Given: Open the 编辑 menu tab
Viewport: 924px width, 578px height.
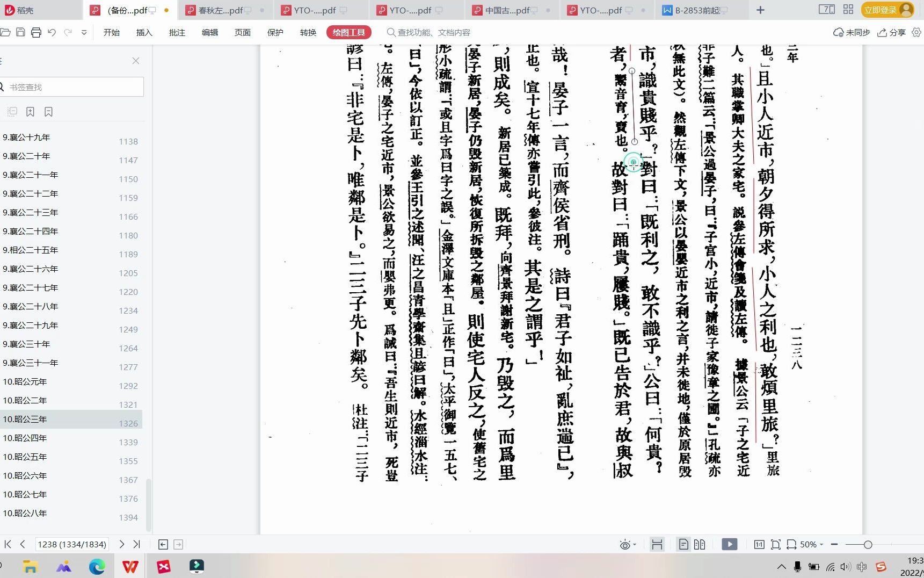Looking at the screenshot, I should tap(210, 33).
